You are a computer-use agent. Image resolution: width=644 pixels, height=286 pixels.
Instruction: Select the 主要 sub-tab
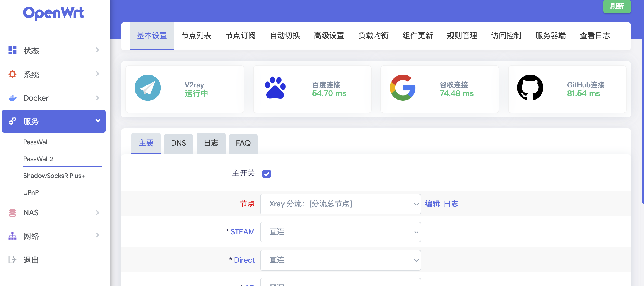coord(146,144)
